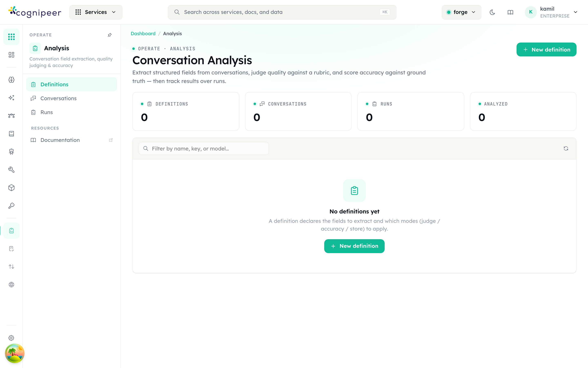
Task: Open the brain icon service in rail
Action: point(11,80)
